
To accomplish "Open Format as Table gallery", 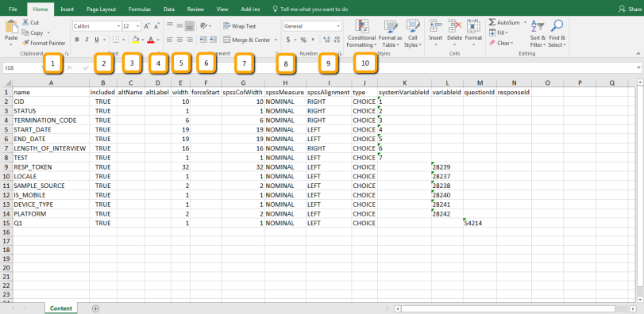I will [x=391, y=33].
